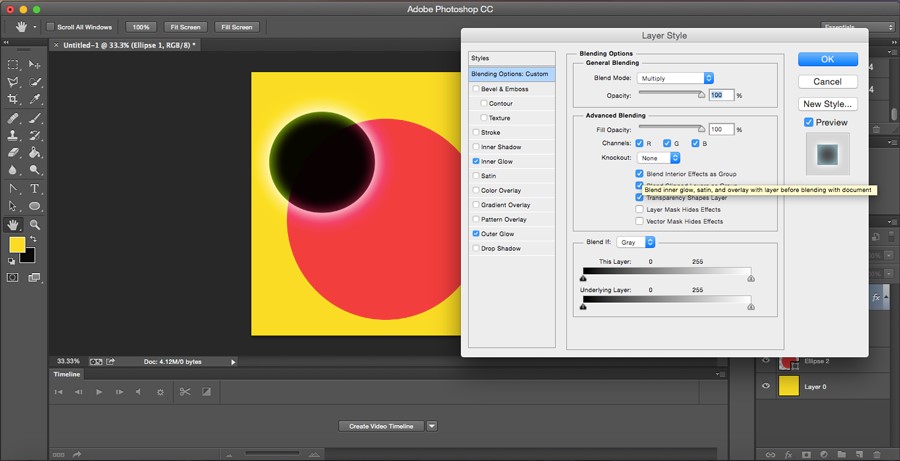Select Blending Options: Custom in styles list
The height and width of the screenshot is (461, 900).
(511, 74)
